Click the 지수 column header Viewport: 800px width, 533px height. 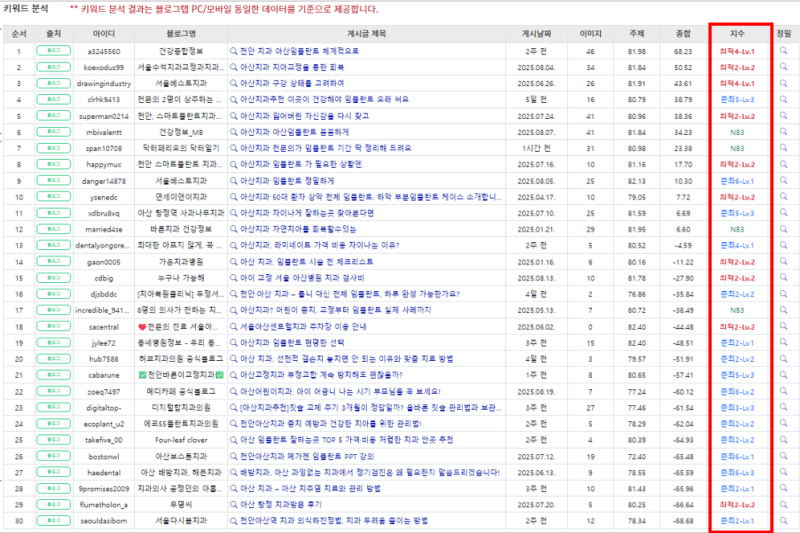(x=737, y=34)
